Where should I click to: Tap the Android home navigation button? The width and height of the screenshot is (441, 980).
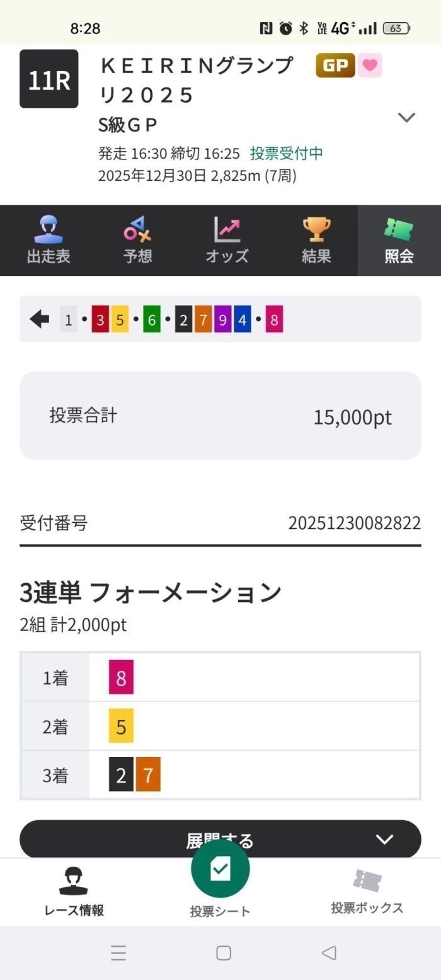click(224, 953)
